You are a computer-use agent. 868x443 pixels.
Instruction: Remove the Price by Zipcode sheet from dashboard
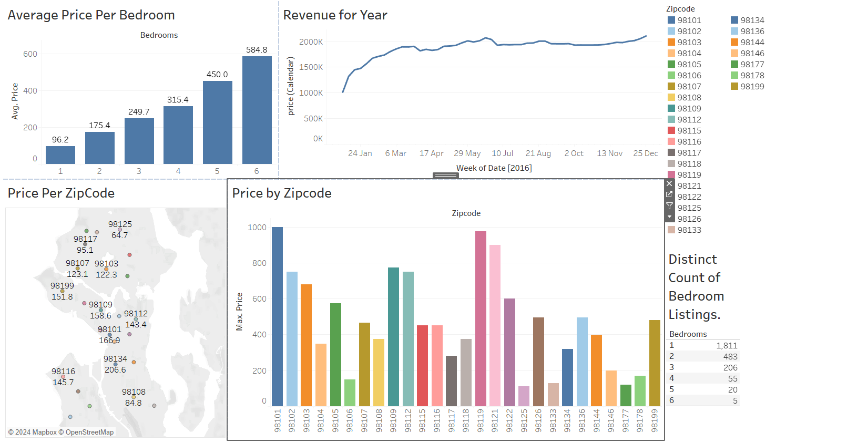(x=669, y=184)
